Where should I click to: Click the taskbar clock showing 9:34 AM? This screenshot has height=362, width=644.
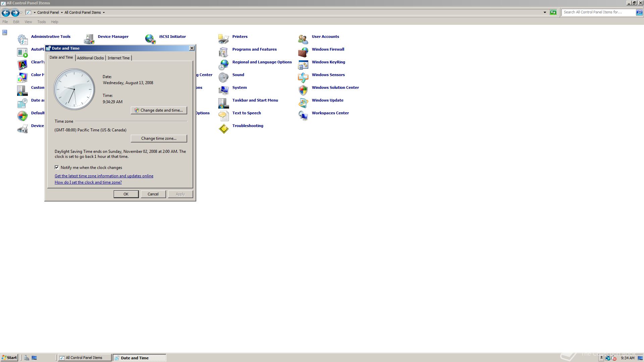(628, 358)
